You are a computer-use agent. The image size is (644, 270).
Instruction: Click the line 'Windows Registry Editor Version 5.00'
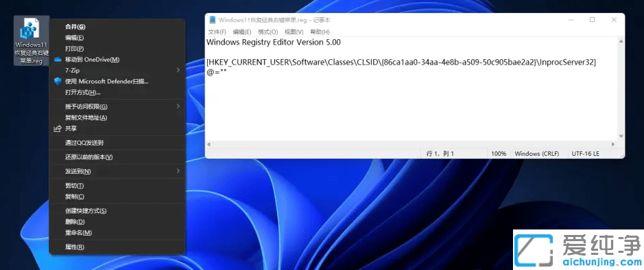(273, 42)
